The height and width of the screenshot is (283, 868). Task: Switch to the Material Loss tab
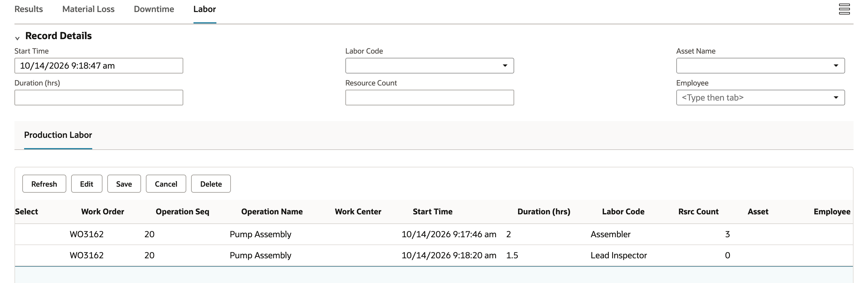pyautogui.click(x=88, y=9)
